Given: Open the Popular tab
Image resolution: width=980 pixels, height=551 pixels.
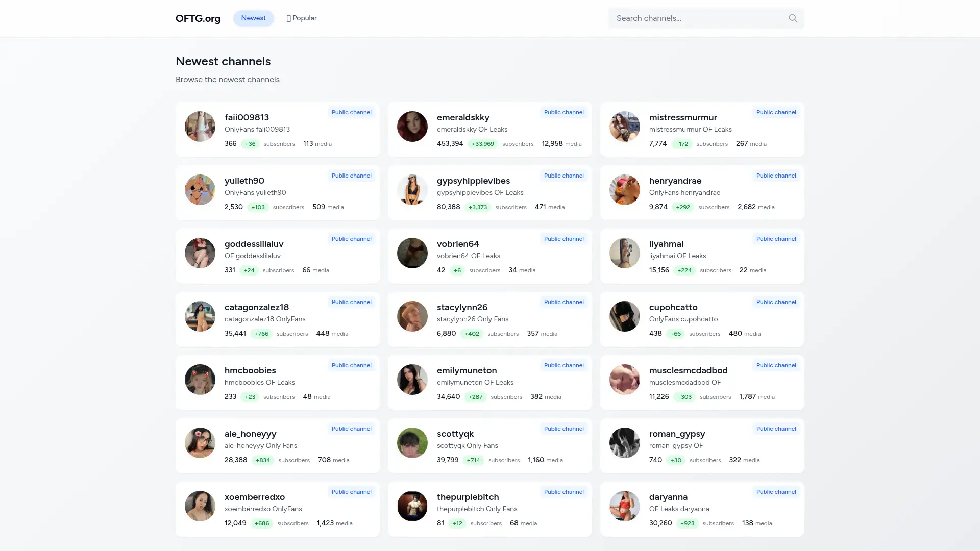Looking at the screenshot, I should (302, 18).
